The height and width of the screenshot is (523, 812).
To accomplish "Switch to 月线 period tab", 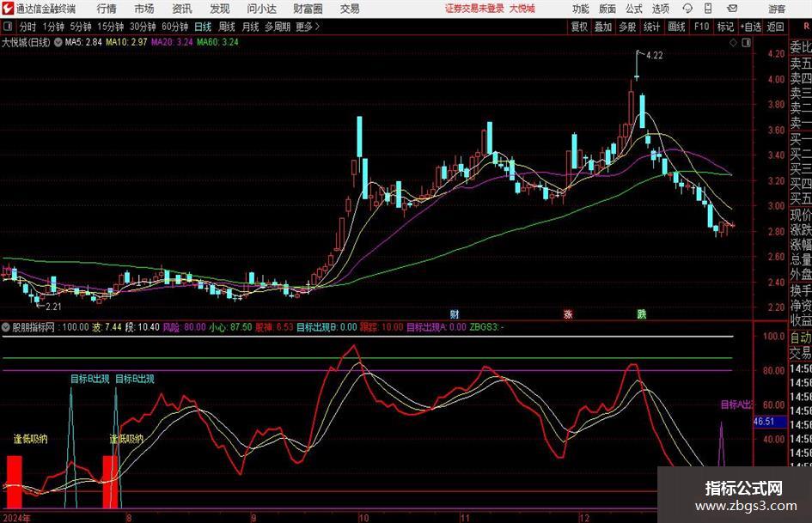I will tap(250, 27).
